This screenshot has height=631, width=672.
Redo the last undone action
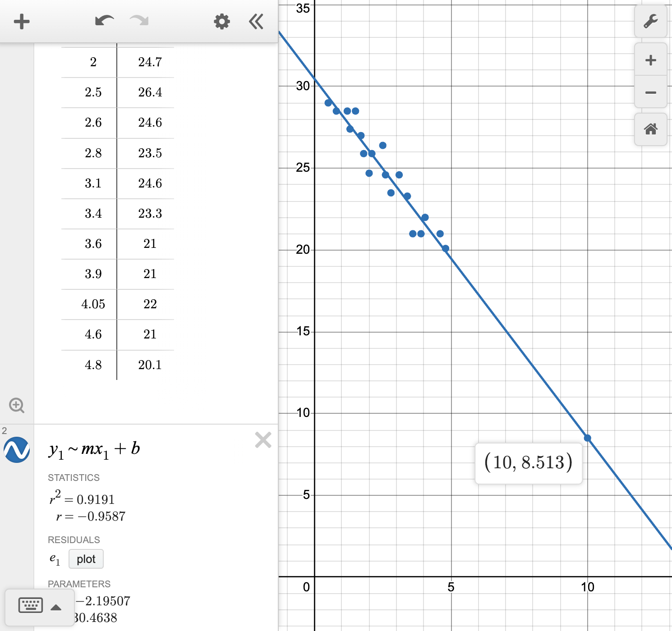139,20
